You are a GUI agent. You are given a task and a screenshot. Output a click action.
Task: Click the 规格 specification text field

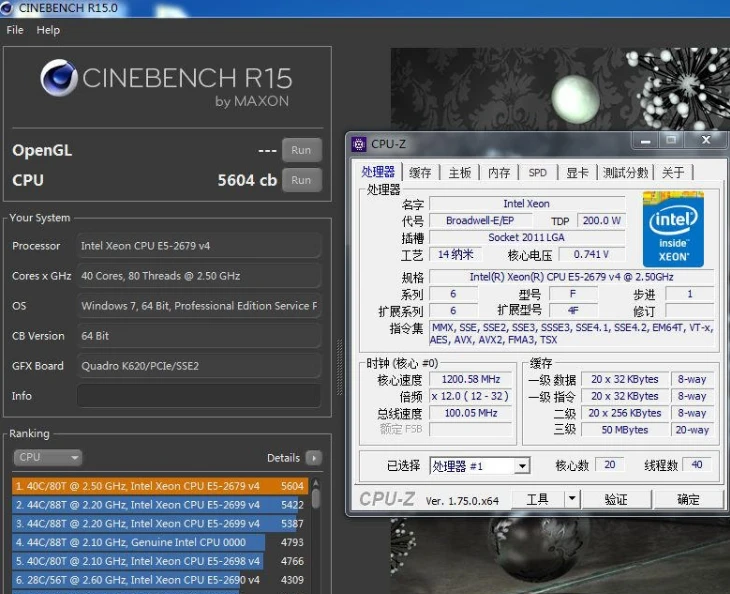click(571, 277)
